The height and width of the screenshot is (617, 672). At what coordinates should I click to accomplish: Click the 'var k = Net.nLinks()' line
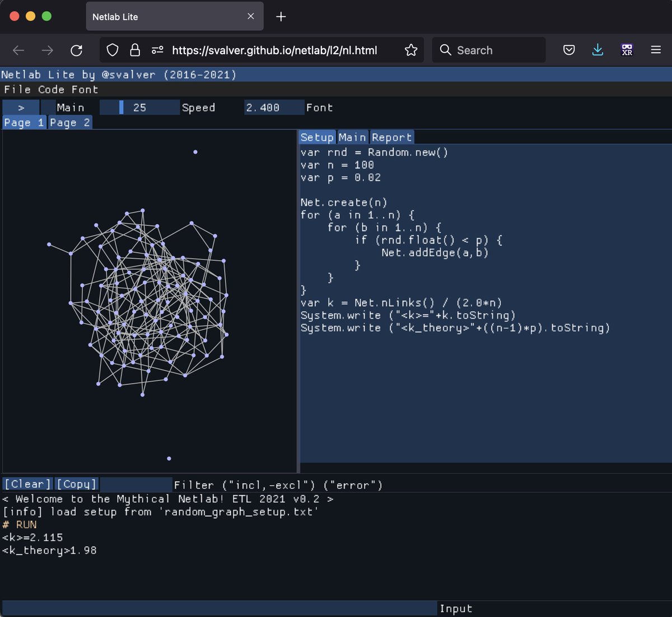[x=401, y=303]
